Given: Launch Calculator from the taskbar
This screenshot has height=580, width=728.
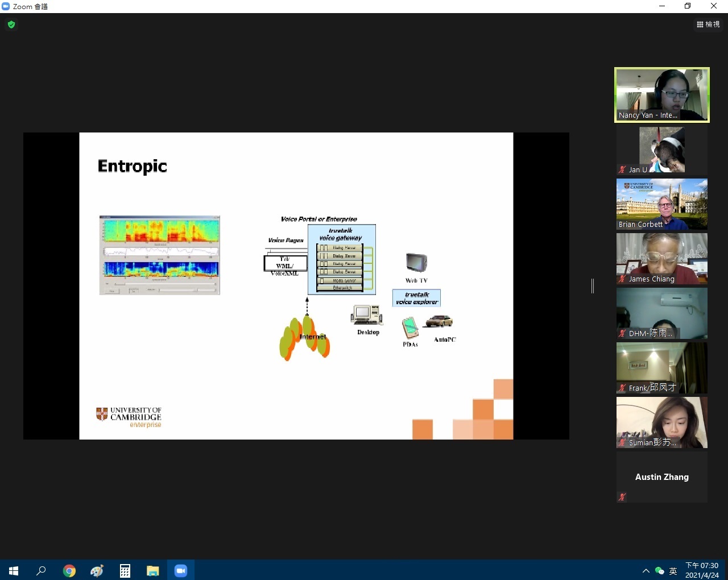Looking at the screenshot, I should click(x=125, y=570).
